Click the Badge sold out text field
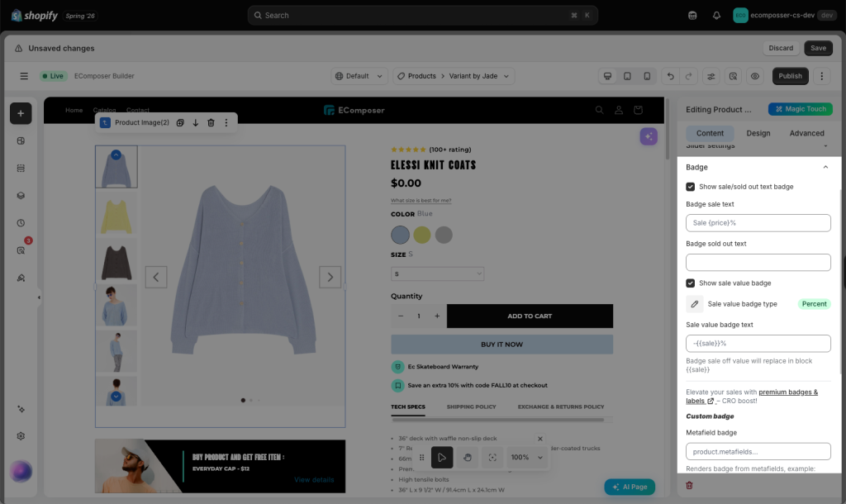The image size is (846, 504). [758, 262]
